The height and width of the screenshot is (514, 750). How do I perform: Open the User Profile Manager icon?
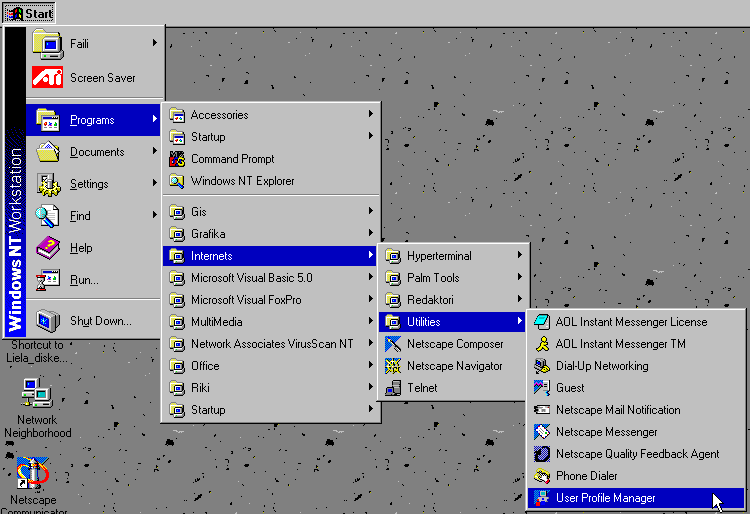tap(542, 498)
